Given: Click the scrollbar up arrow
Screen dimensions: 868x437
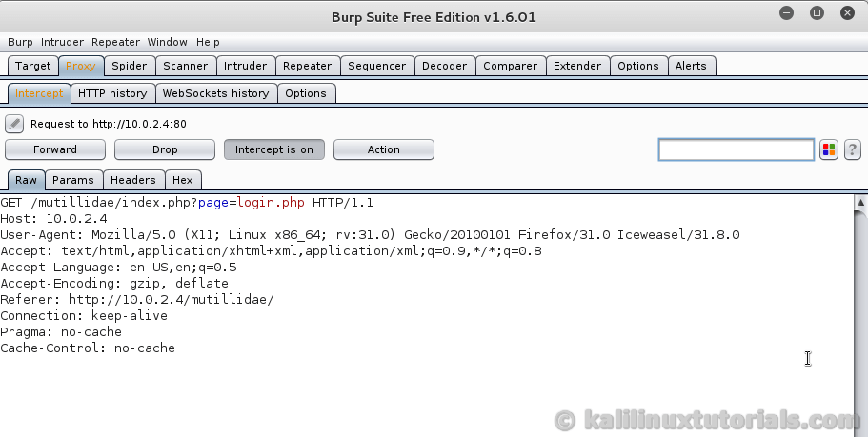Looking at the screenshot, I should pos(859,203).
